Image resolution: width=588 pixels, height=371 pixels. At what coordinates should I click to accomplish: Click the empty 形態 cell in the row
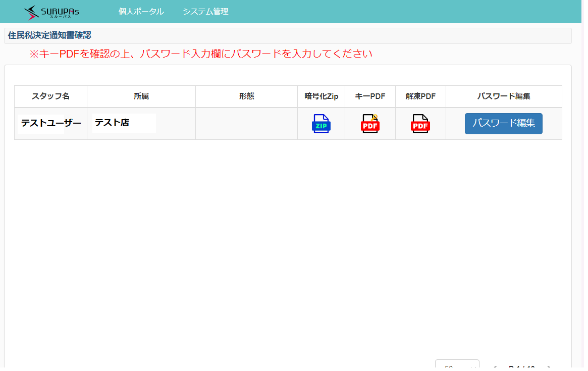click(246, 124)
